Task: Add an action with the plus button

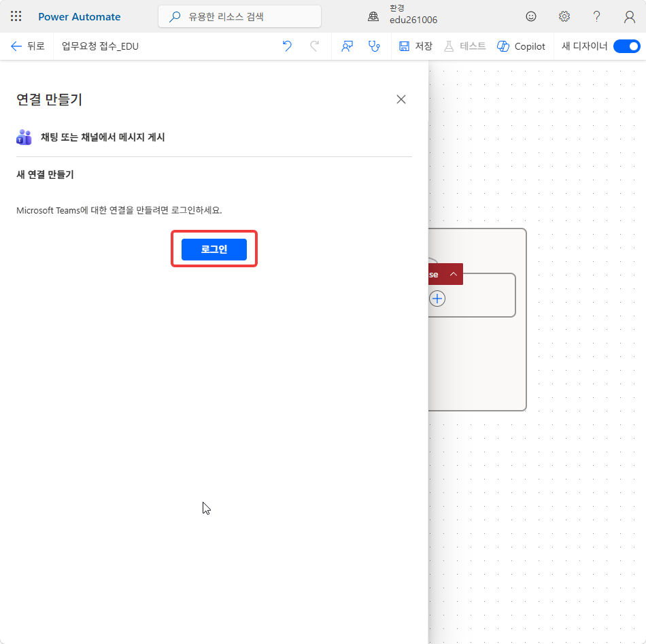Action: [x=437, y=299]
